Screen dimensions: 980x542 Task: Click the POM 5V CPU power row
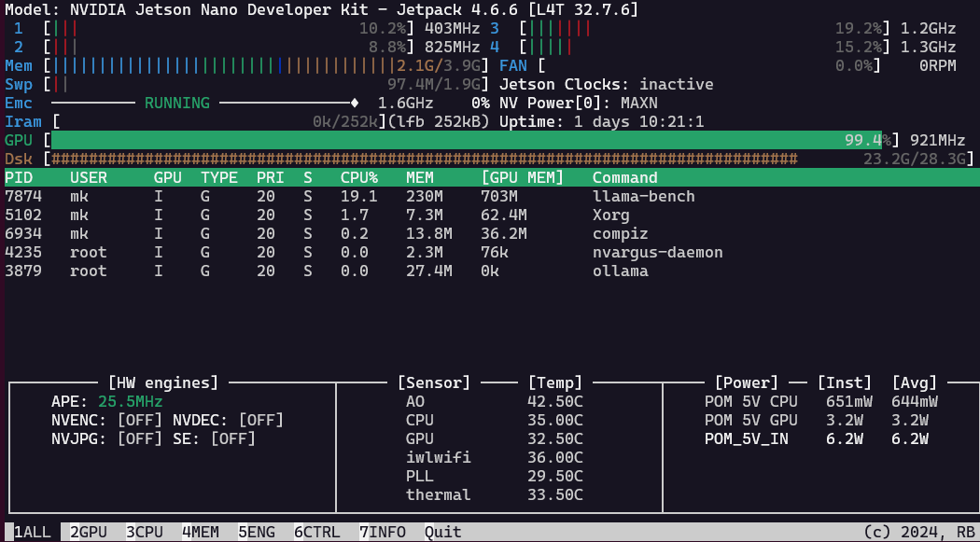pyautogui.click(x=821, y=401)
